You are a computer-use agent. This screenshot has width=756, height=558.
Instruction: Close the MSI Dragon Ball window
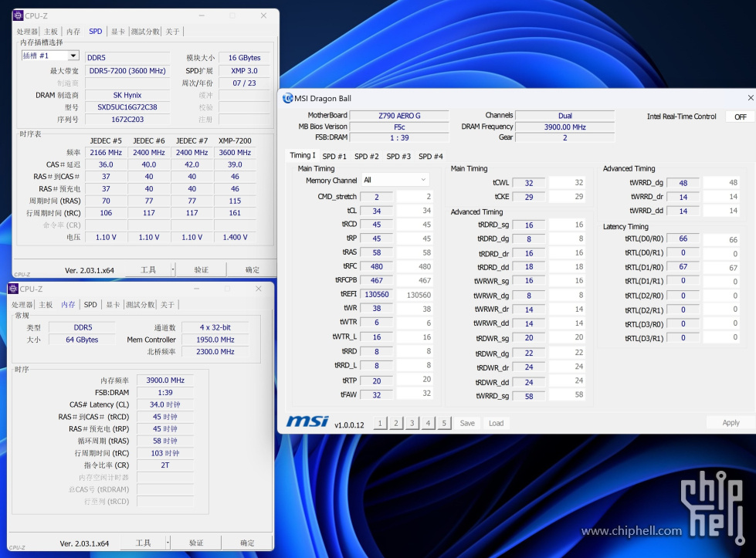point(751,98)
